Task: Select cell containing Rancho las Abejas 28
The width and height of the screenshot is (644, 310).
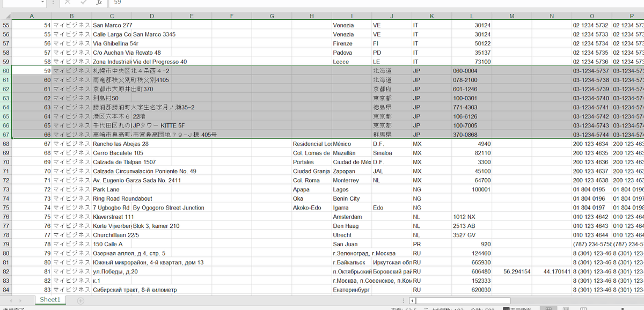Action: pos(121,144)
